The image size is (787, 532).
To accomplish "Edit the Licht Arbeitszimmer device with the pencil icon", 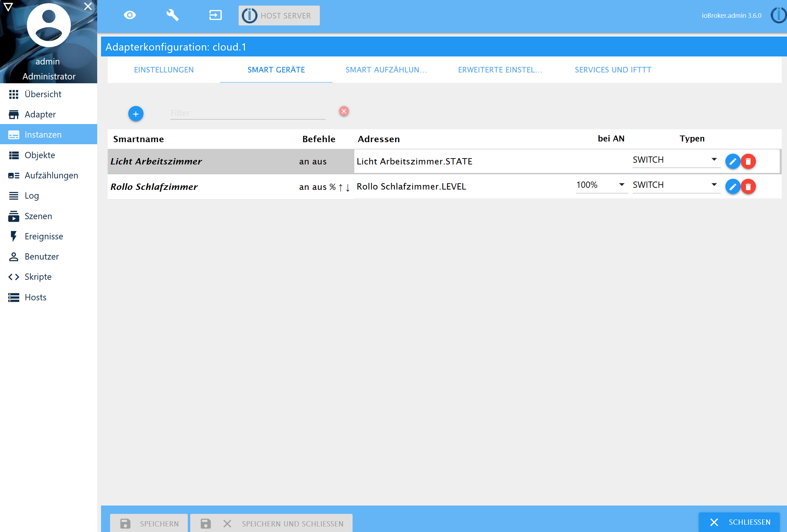I will (x=732, y=161).
